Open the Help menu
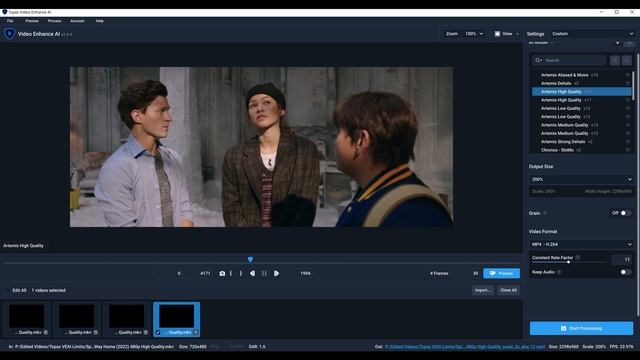Viewport: 640px width, 360px height. coord(100,21)
